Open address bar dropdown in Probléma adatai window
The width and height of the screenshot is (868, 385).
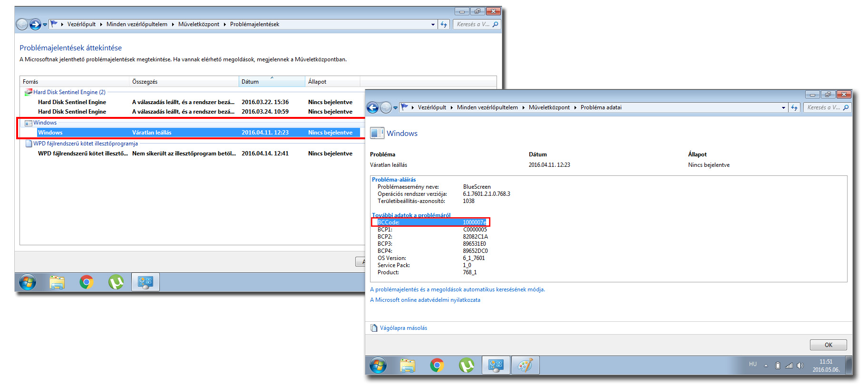point(783,108)
